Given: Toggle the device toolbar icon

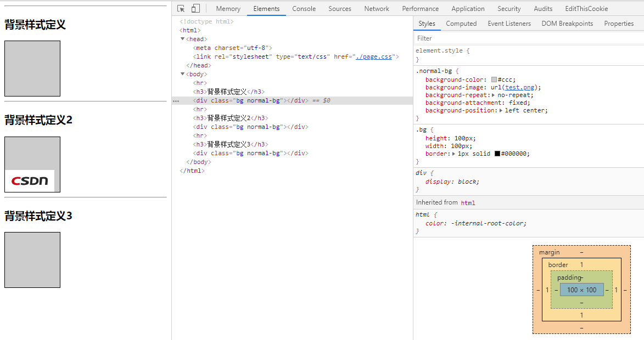Looking at the screenshot, I should click(195, 9).
